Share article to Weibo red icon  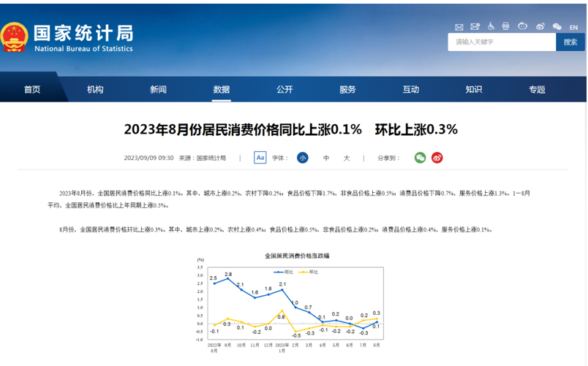[437, 158]
